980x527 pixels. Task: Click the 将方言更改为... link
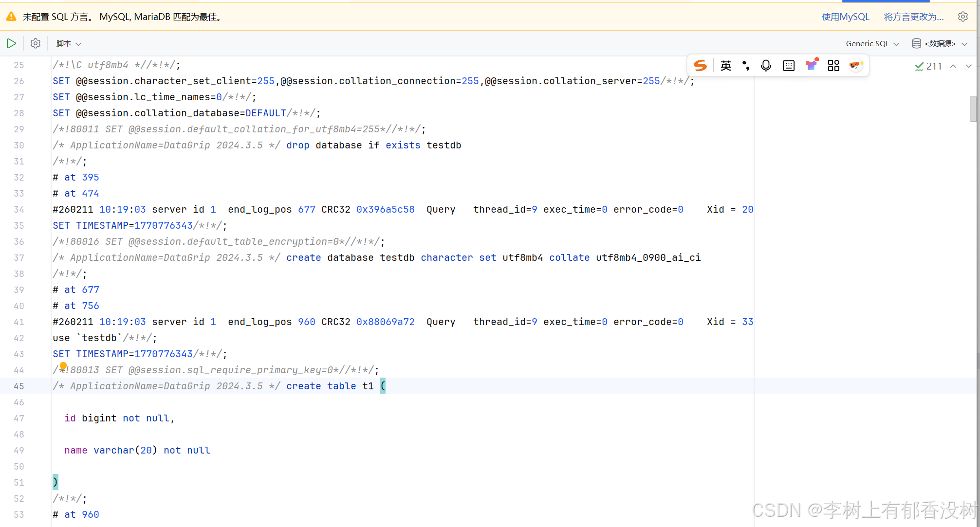coord(913,17)
